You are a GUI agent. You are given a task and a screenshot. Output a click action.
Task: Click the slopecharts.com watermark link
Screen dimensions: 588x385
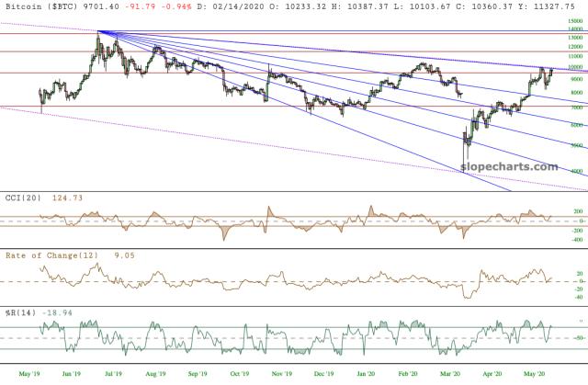[x=517, y=166]
